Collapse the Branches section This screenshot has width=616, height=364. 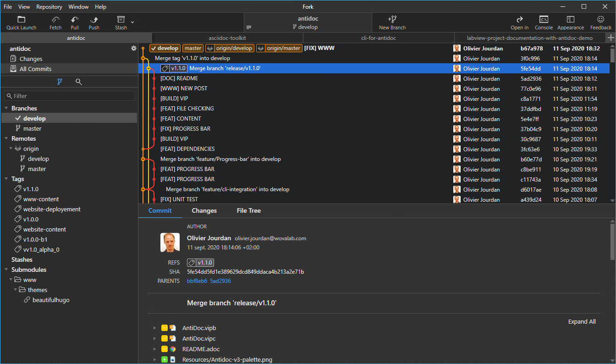point(6,109)
